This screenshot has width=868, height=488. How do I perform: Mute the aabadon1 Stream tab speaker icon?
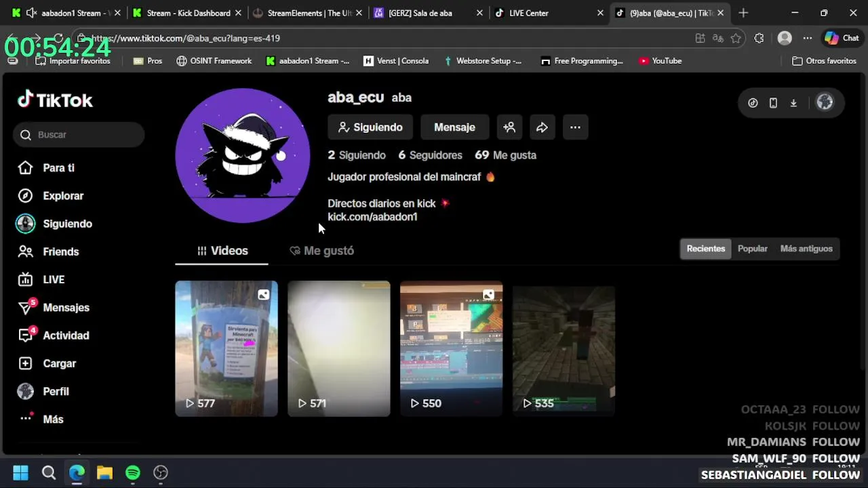(31, 13)
